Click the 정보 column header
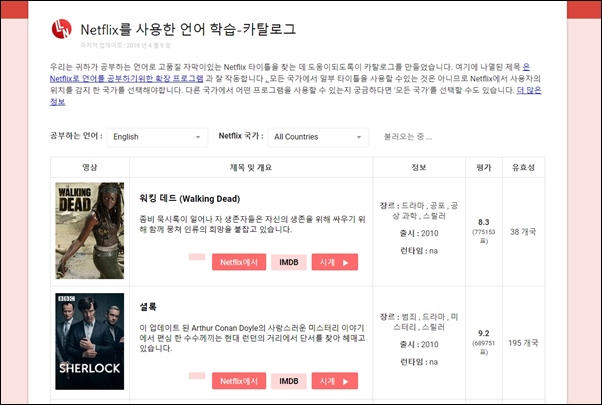Image resolution: width=602 pixels, height=405 pixels. [x=418, y=167]
